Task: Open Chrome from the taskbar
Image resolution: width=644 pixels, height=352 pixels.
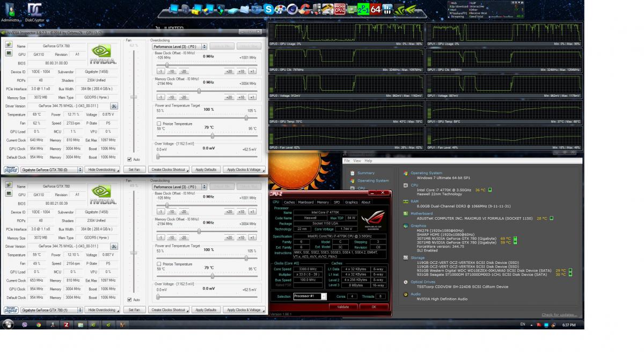Action: (39, 325)
